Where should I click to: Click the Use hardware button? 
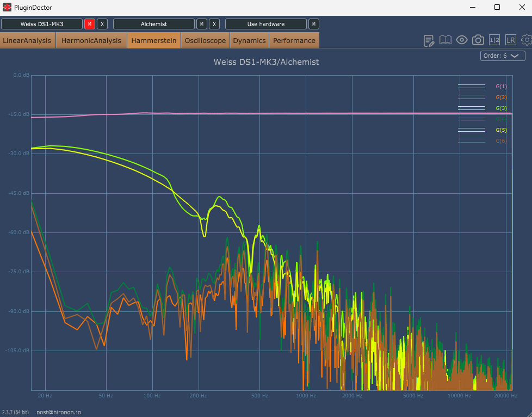pyautogui.click(x=265, y=24)
